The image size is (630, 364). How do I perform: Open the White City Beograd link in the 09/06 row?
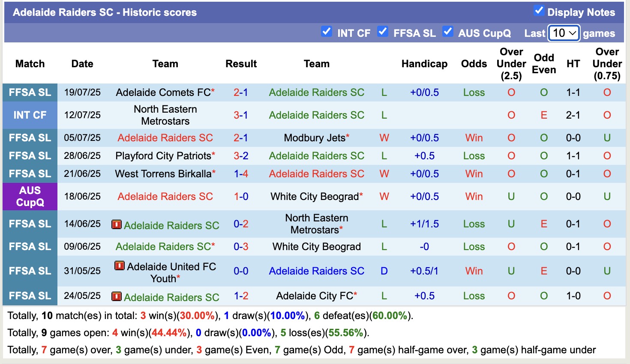(x=316, y=246)
